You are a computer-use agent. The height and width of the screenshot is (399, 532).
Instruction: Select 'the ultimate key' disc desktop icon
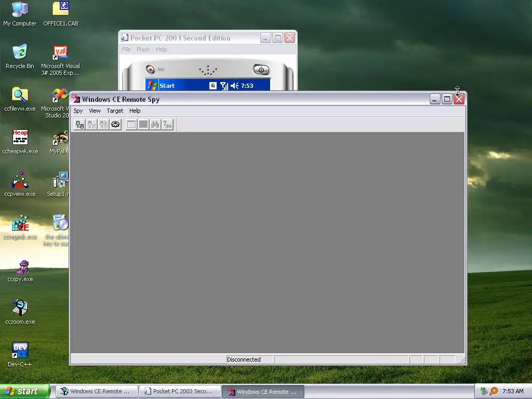click(x=57, y=230)
